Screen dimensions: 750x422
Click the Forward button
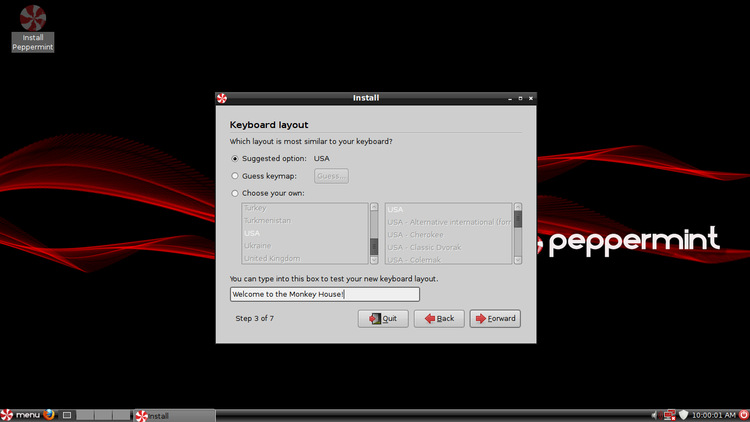(495, 319)
